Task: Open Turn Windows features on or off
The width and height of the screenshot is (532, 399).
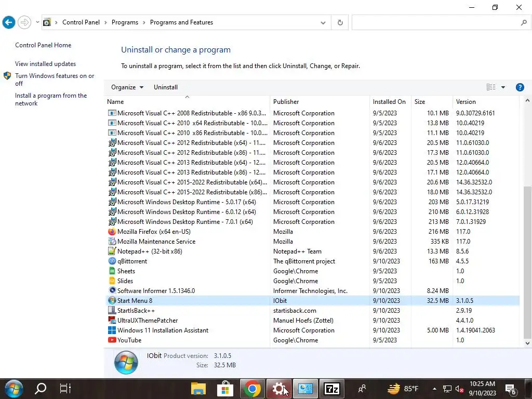Action: click(55, 79)
